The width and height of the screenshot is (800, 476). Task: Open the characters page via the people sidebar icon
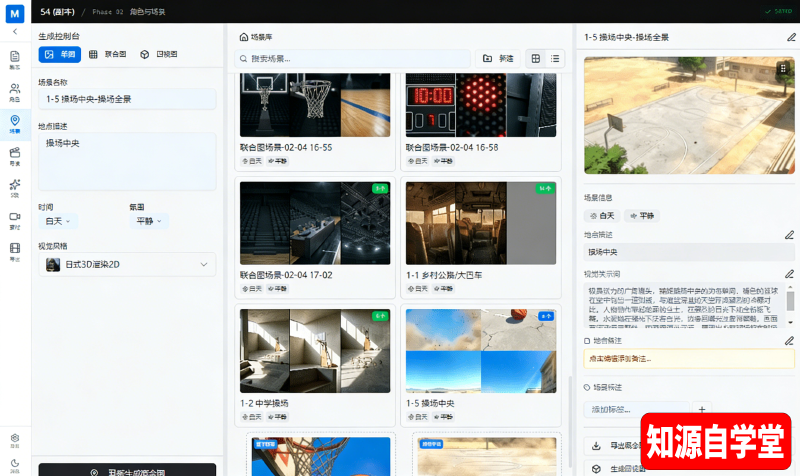pyautogui.click(x=15, y=92)
